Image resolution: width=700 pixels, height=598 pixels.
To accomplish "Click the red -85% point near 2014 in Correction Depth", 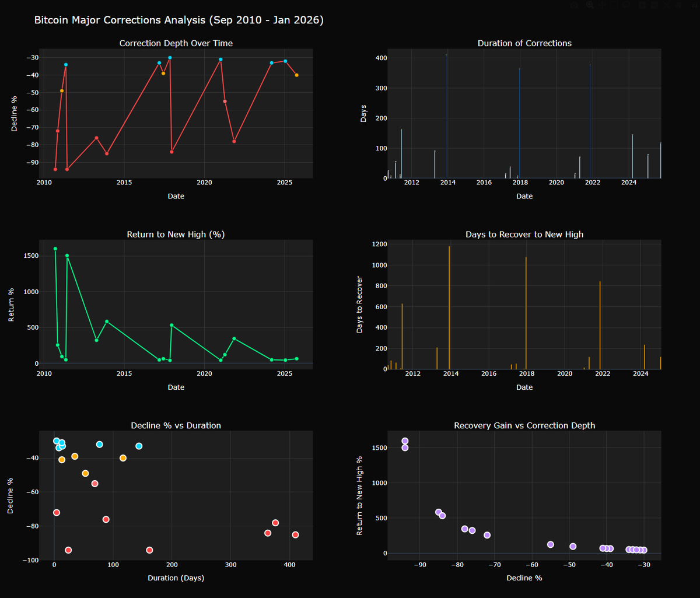I will [x=107, y=153].
